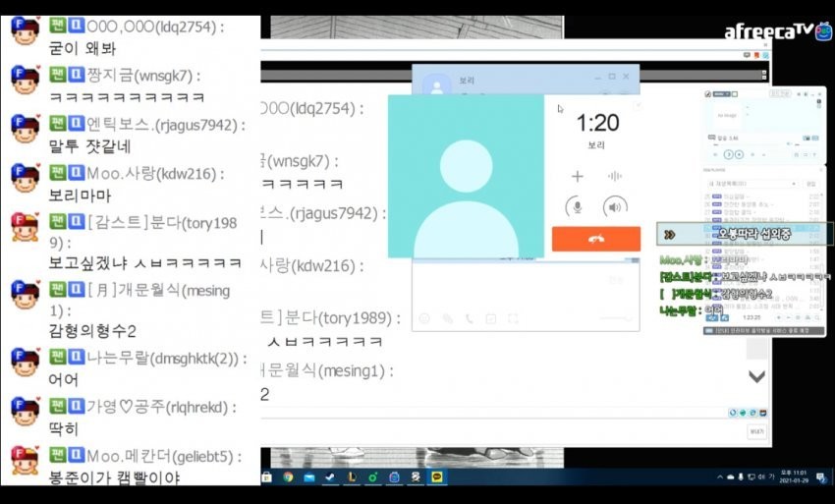Screen dimensions: 835x504
Task: Click the red icon in the broadcast window's corner toolbar
Action: tap(756, 55)
